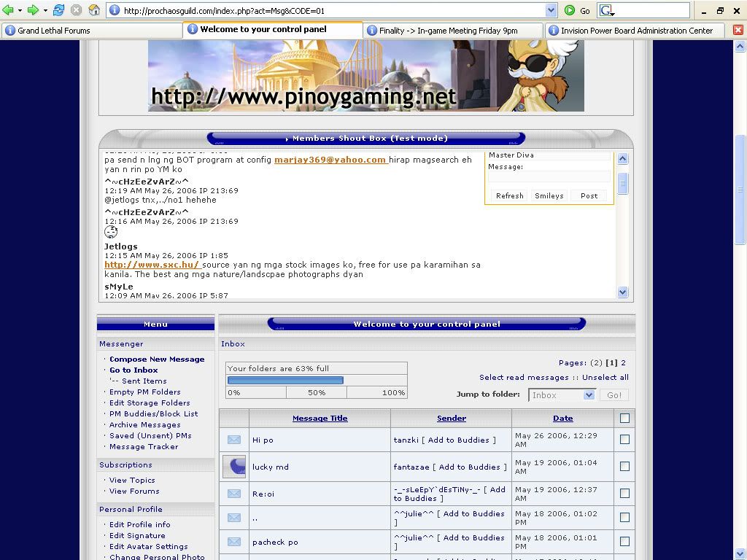Click the envelope icon for the "Hi po" message

click(234, 440)
